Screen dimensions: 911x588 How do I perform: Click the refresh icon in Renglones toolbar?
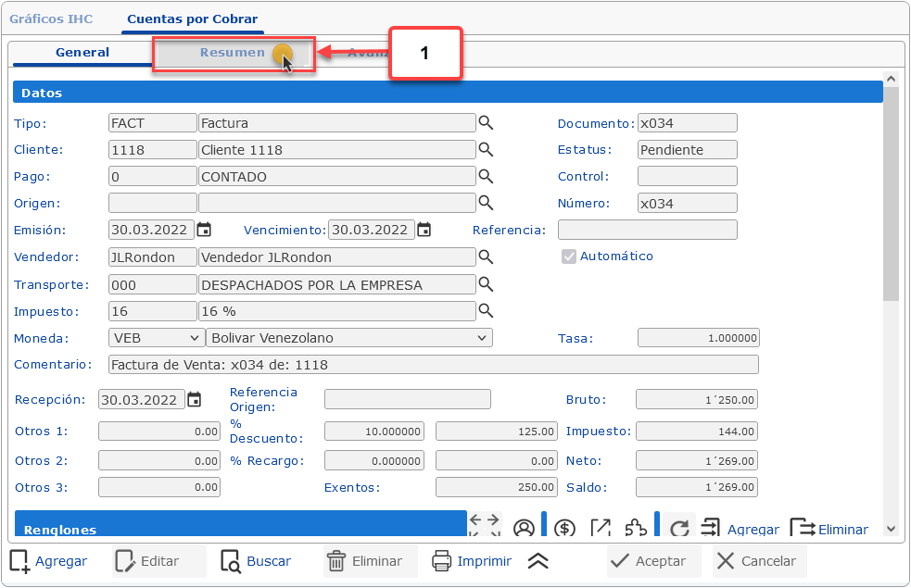(x=678, y=529)
